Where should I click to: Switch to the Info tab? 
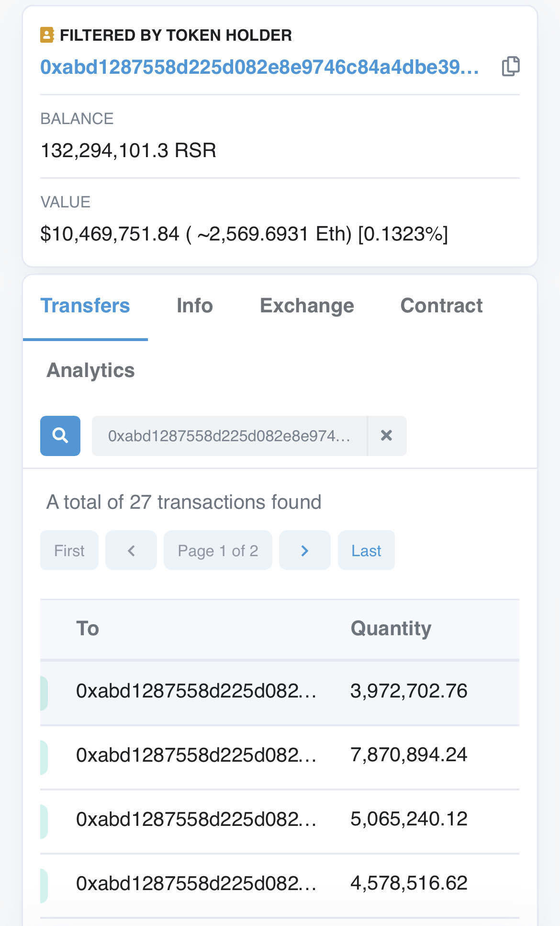(194, 306)
